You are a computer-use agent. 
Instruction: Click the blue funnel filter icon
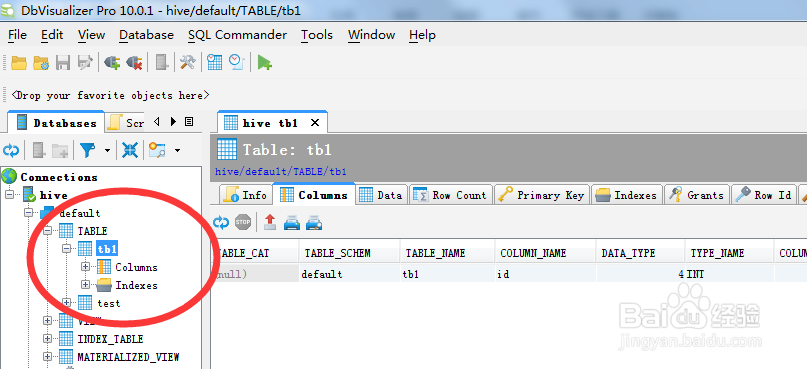coord(88,150)
